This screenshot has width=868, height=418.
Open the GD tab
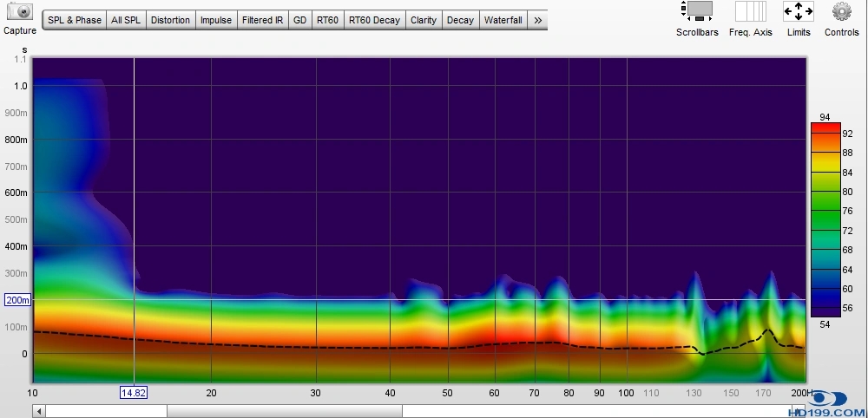(x=299, y=20)
